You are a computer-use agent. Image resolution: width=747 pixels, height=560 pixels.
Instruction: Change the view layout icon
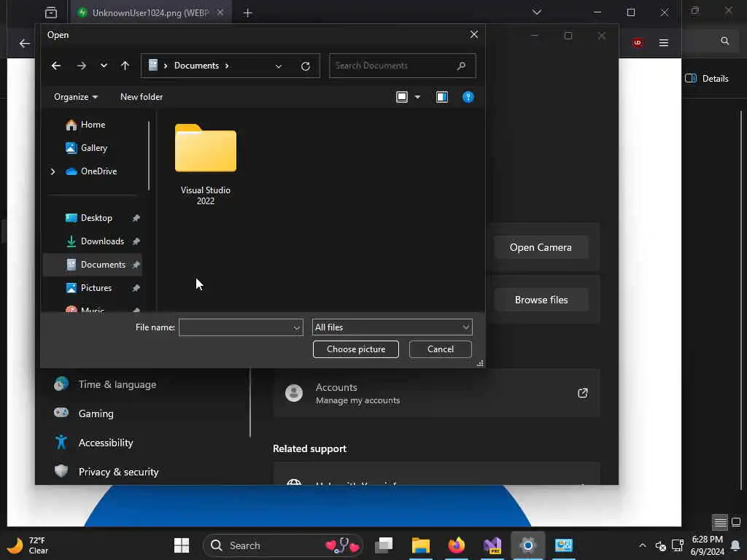(402, 97)
